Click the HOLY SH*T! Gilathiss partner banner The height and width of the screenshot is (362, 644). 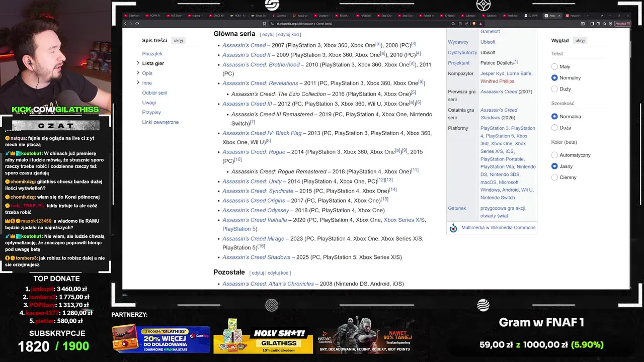pos(263,336)
